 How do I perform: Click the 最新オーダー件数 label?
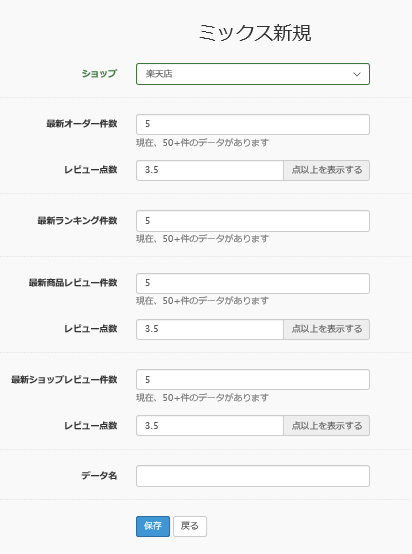82,124
